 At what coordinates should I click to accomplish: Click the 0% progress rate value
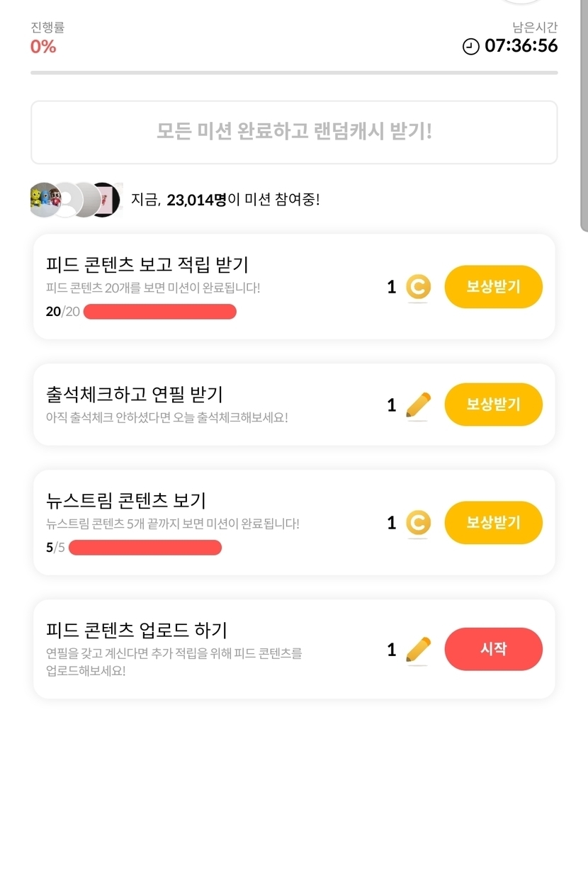coord(43,47)
